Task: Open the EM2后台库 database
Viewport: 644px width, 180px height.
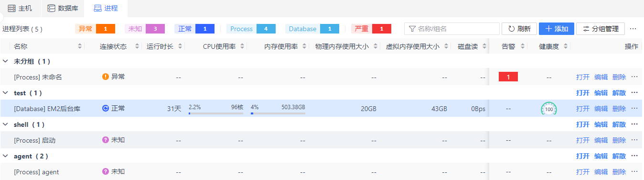Action: pos(583,109)
